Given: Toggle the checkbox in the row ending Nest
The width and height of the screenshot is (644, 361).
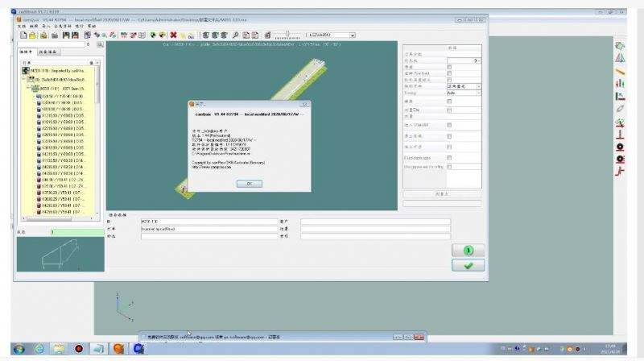Looking at the screenshot, I should click(449, 73).
